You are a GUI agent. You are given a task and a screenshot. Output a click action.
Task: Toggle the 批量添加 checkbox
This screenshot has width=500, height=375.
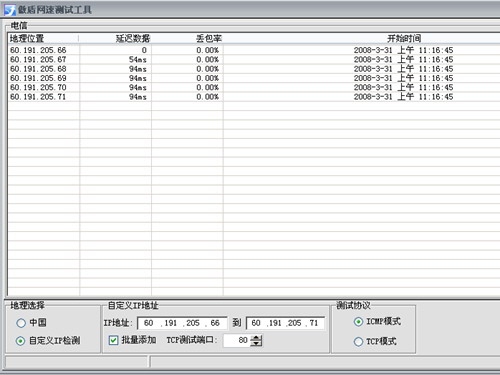[113, 340]
